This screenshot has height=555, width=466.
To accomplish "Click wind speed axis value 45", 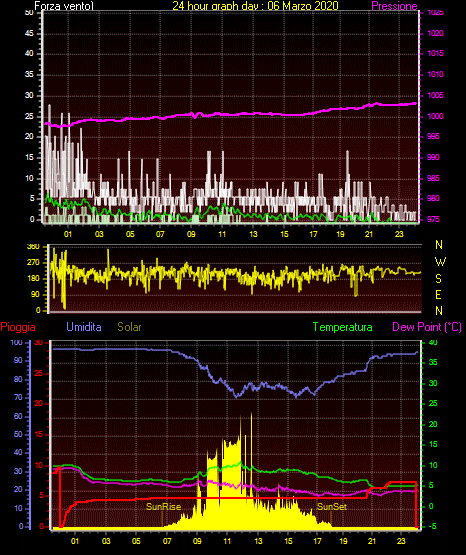I will [x=29, y=34].
